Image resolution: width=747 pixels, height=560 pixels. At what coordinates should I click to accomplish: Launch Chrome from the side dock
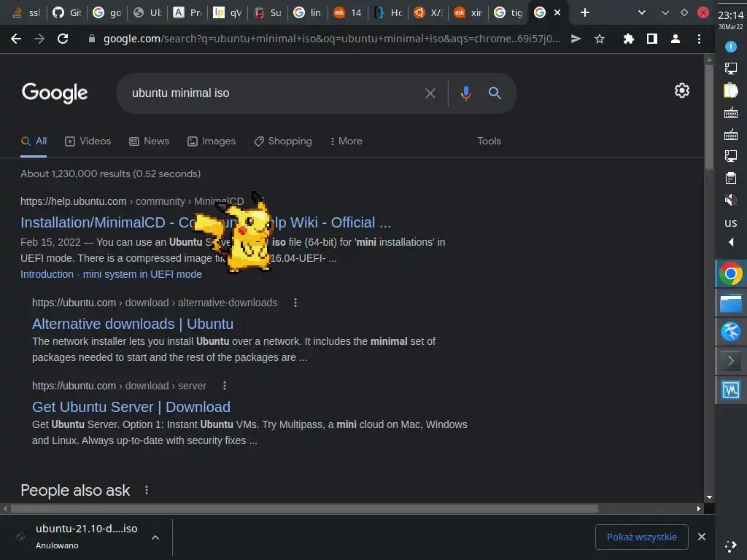click(x=730, y=274)
